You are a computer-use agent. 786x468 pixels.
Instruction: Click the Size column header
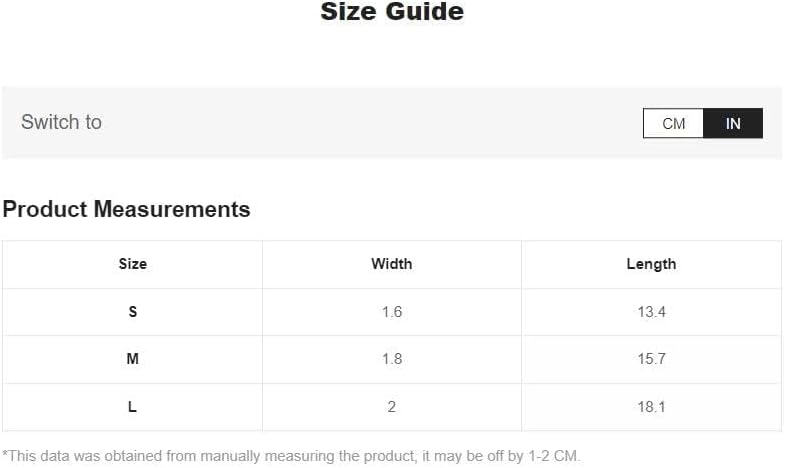[133, 264]
